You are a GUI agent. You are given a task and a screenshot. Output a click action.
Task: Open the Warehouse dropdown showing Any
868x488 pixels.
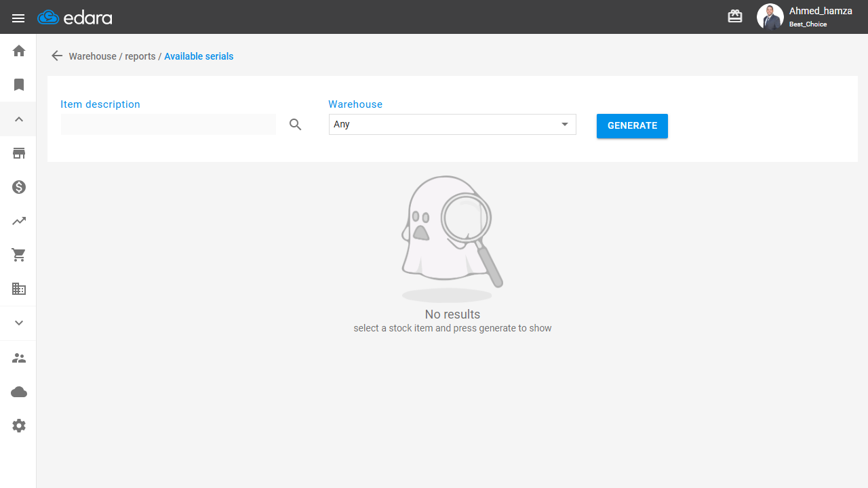click(x=452, y=124)
